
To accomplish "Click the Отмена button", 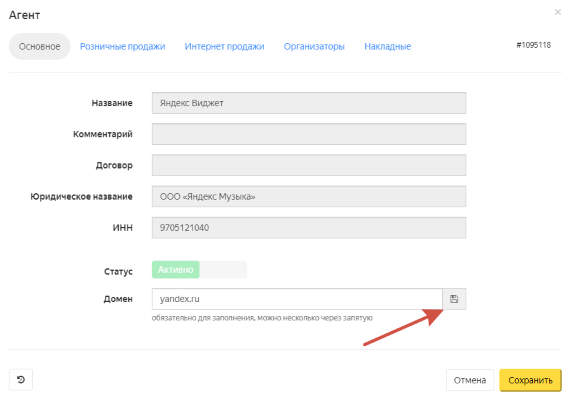I will [x=470, y=380].
